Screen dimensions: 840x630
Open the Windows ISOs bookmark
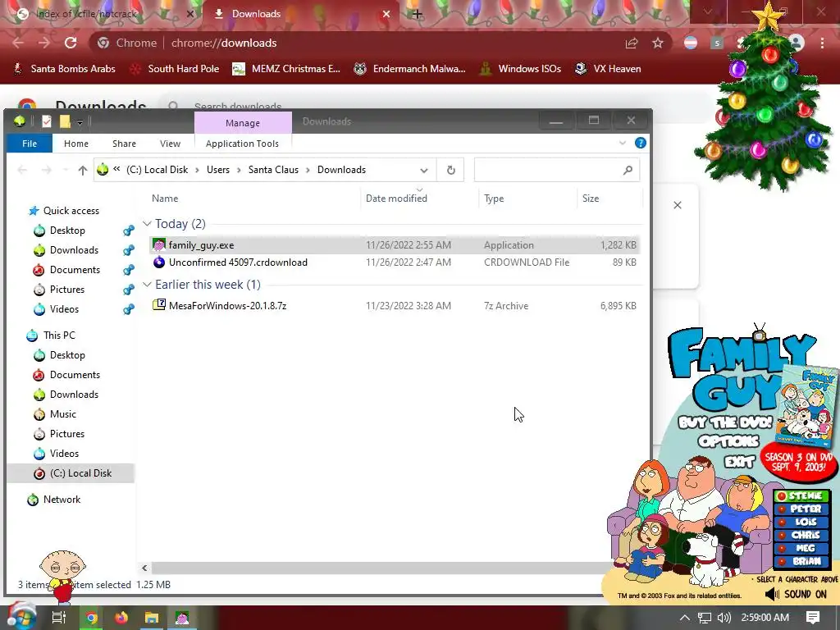tap(520, 69)
